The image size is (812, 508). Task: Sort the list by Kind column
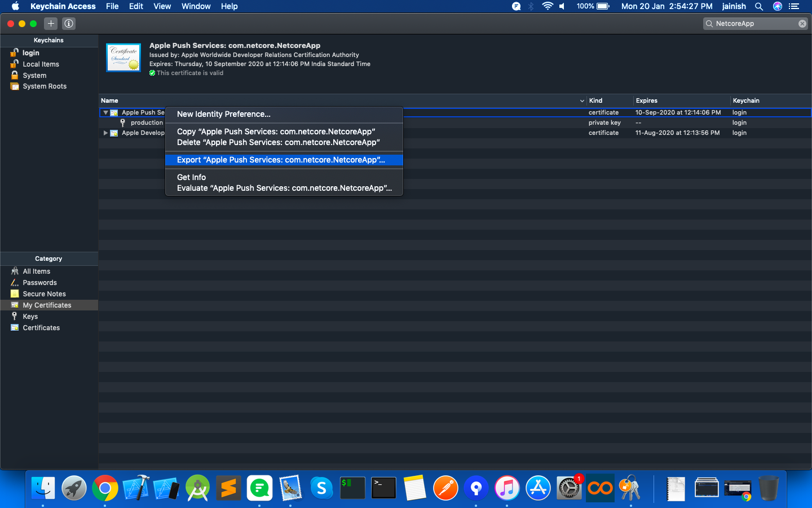610,100
